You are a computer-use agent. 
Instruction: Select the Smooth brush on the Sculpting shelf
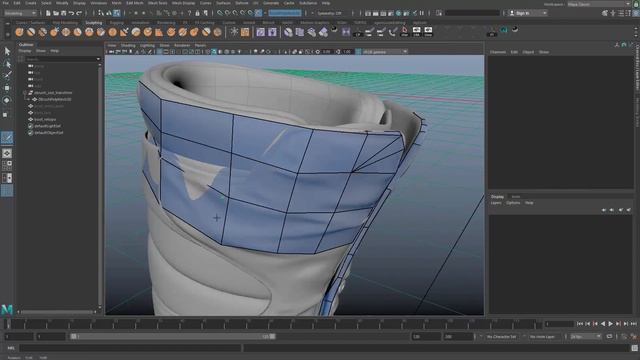(31, 32)
